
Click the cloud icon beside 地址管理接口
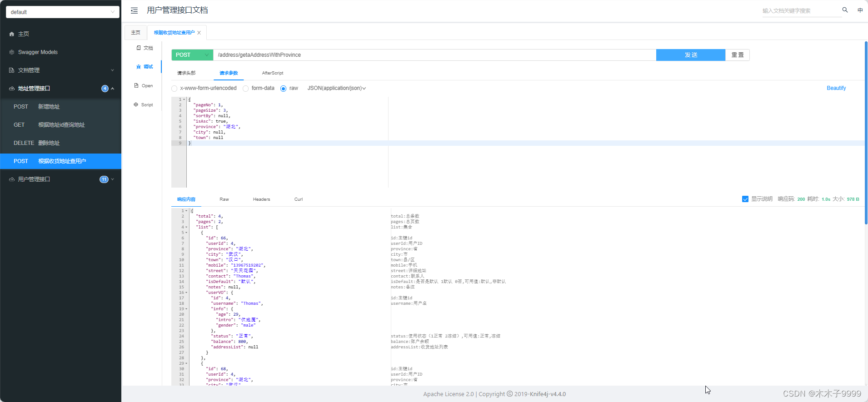pyautogui.click(x=12, y=89)
